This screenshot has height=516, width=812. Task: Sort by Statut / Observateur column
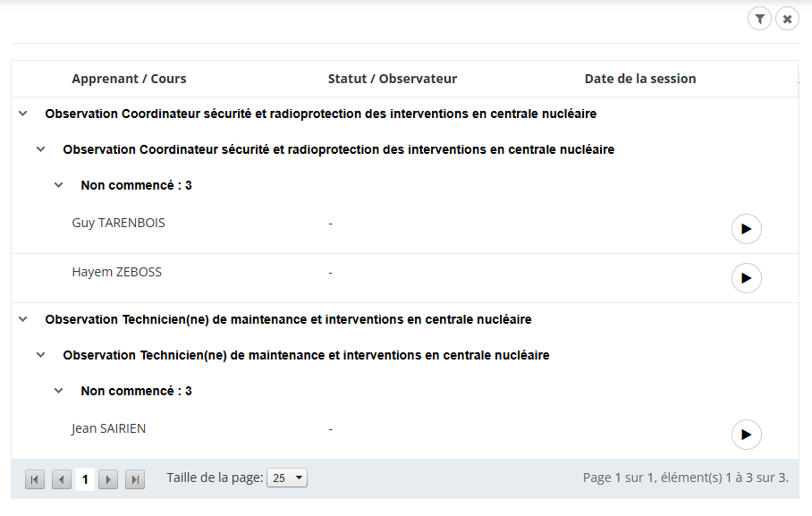pyautogui.click(x=392, y=79)
